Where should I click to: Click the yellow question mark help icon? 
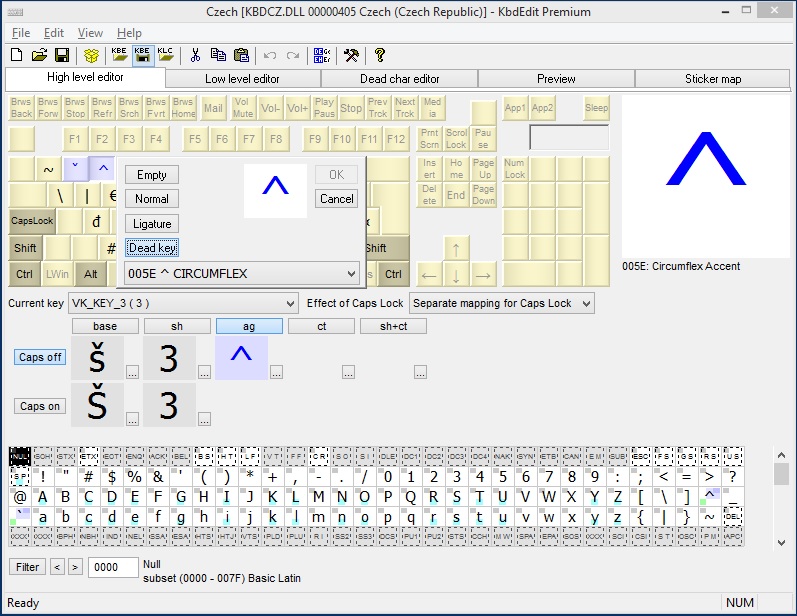[x=379, y=55]
